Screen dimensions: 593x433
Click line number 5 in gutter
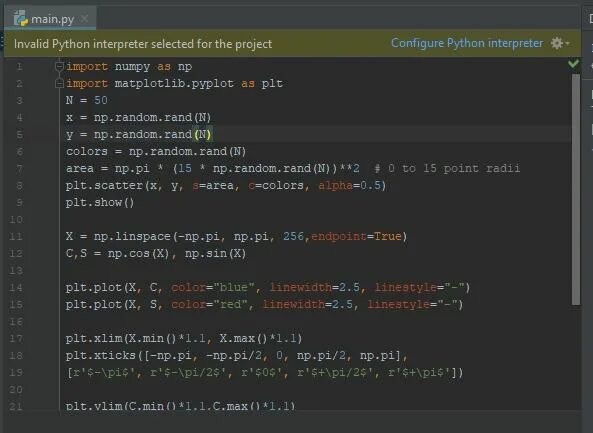[x=19, y=135]
